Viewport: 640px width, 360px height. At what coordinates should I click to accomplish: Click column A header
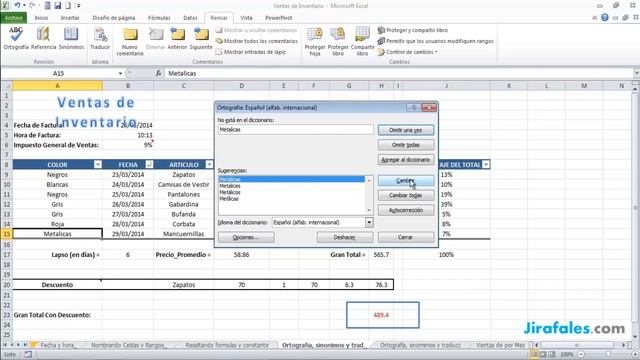58,86
